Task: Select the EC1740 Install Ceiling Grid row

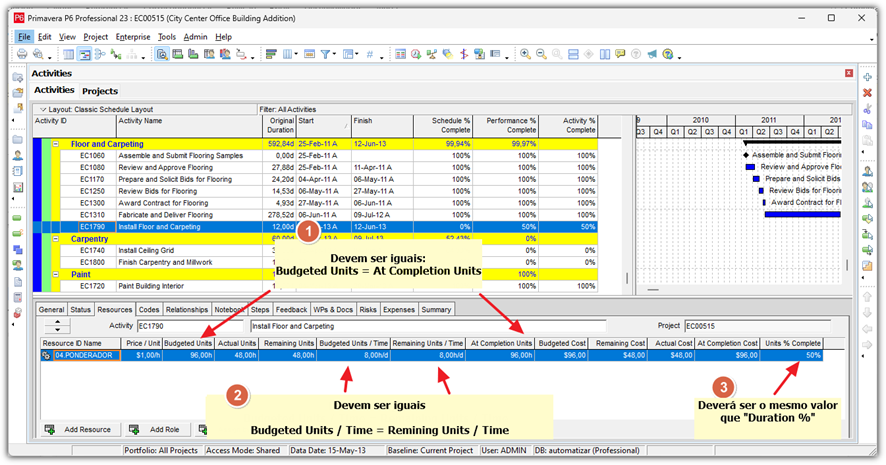Action: (315, 250)
